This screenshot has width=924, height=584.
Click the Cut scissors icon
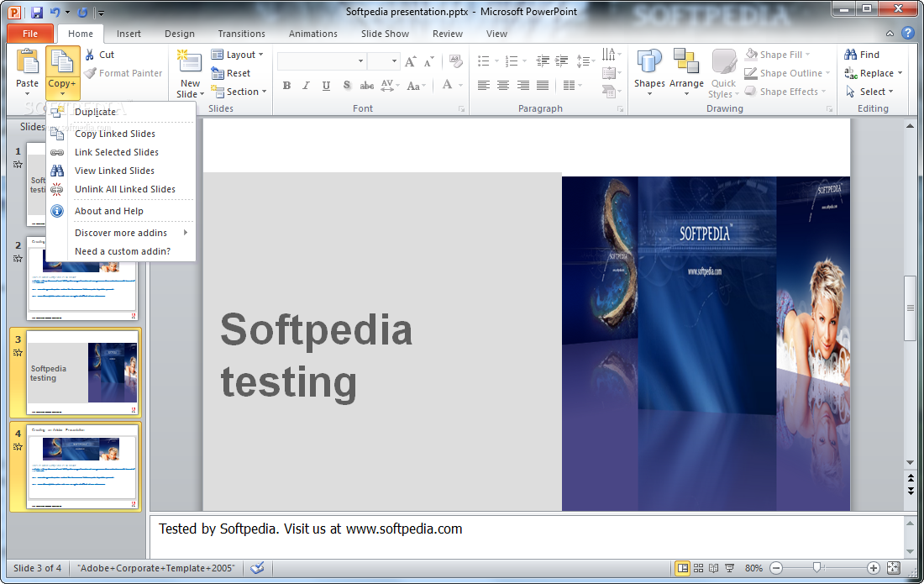90,55
